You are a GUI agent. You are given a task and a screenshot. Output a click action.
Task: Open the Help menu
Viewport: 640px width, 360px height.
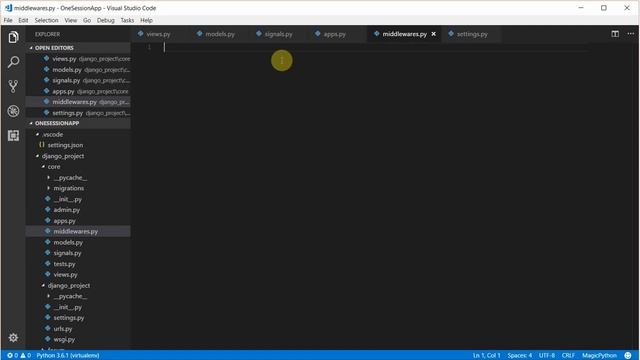pos(146,20)
